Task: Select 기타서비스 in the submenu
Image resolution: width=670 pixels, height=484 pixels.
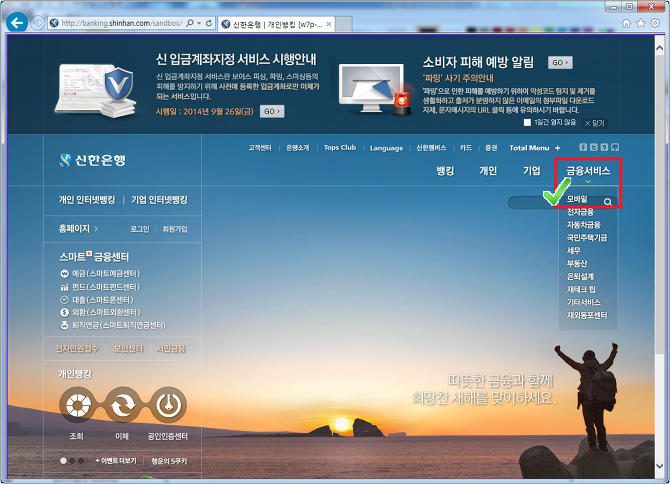Action: click(x=584, y=302)
